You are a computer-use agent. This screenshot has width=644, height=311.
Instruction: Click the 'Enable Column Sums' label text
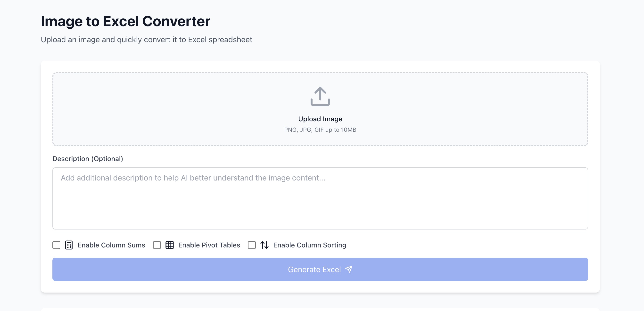[x=111, y=245]
